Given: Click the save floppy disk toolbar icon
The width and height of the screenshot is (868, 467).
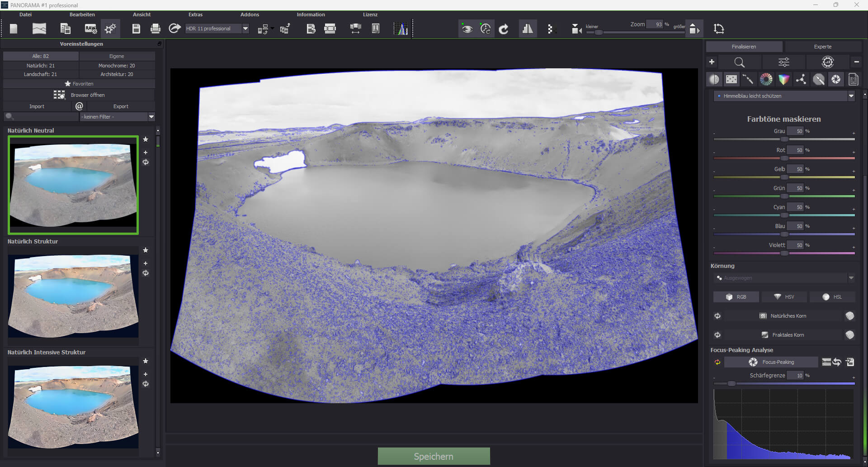Looking at the screenshot, I should point(136,29).
